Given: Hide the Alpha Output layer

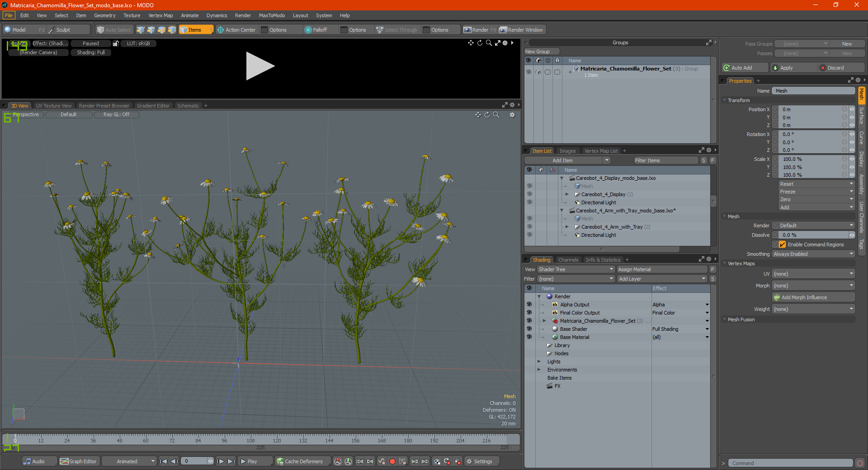Looking at the screenshot, I should point(529,305).
